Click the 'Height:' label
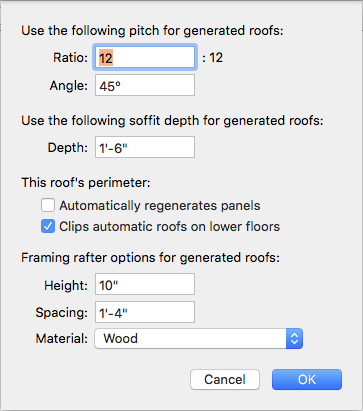Image resolution: width=363 pixels, height=411 pixels. (66, 286)
